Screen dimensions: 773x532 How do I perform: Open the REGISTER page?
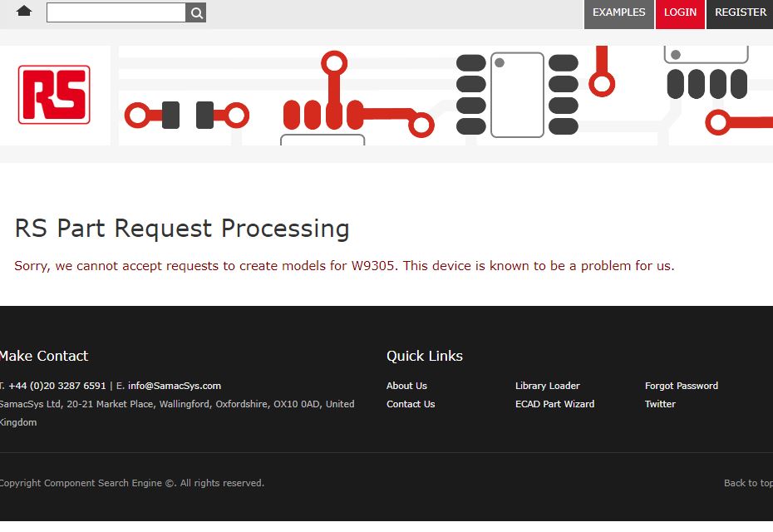click(x=740, y=13)
